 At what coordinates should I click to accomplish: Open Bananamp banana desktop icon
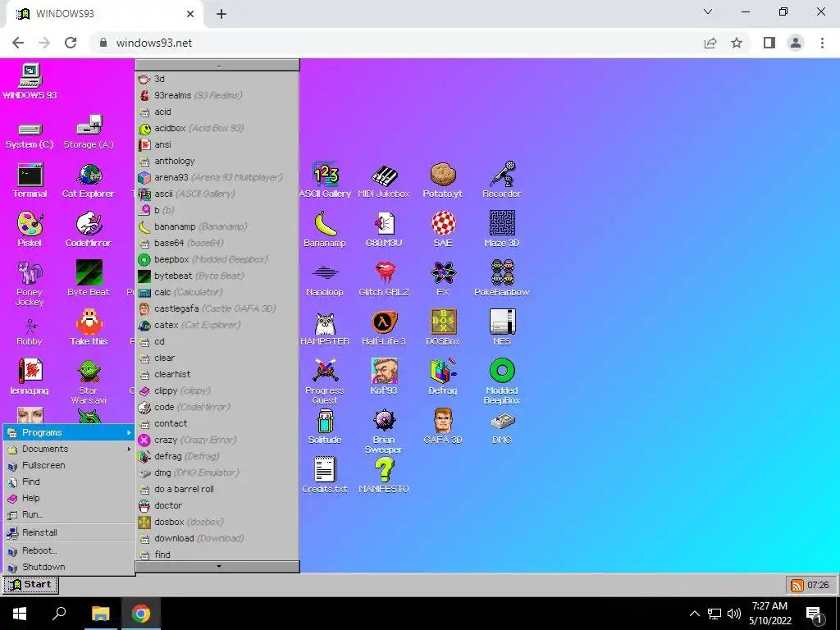coord(325,230)
